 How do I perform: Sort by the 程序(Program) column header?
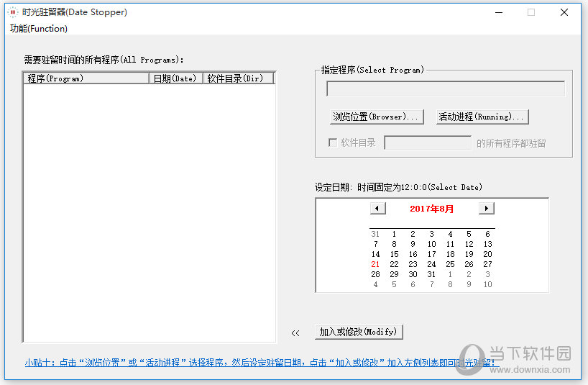(x=86, y=78)
